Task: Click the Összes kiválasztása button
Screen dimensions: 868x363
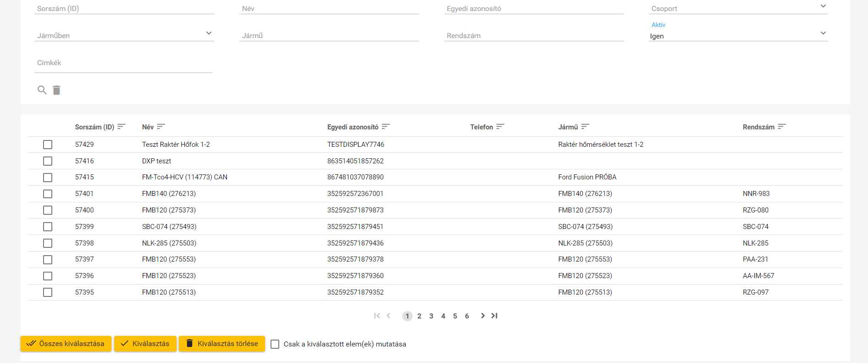Action: (66, 344)
